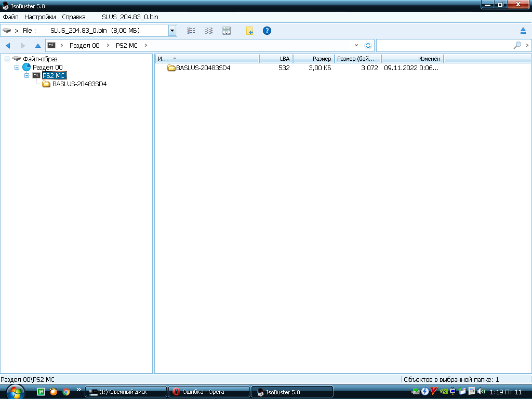Open Chrome quick launch icon
The height and width of the screenshot is (399, 532).
(66, 392)
